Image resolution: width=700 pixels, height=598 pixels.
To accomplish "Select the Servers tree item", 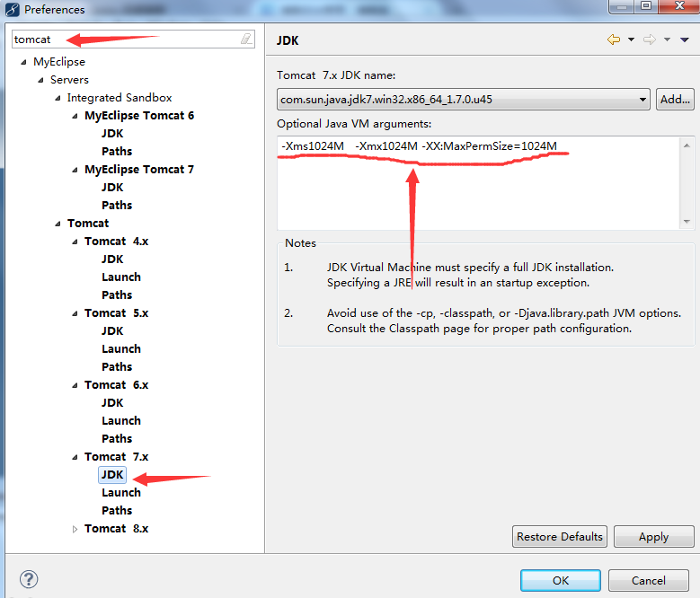I will pos(69,80).
